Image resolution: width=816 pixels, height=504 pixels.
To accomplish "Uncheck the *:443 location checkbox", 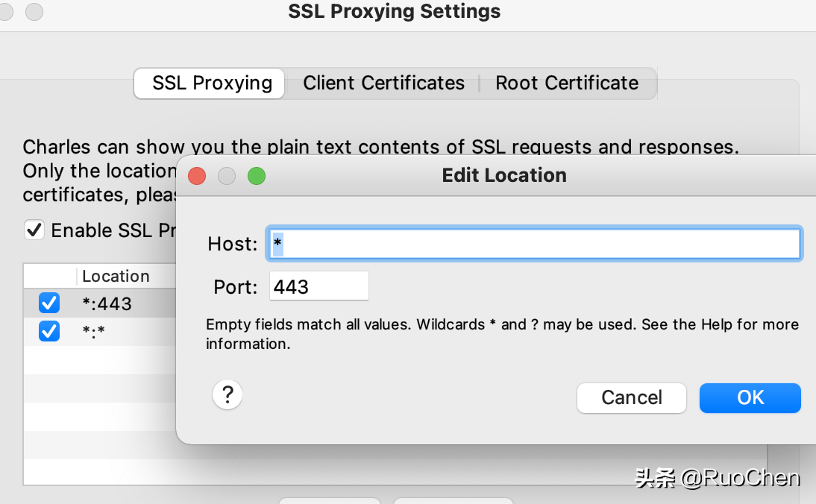I will pyautogui.click(x=49, y=303).
